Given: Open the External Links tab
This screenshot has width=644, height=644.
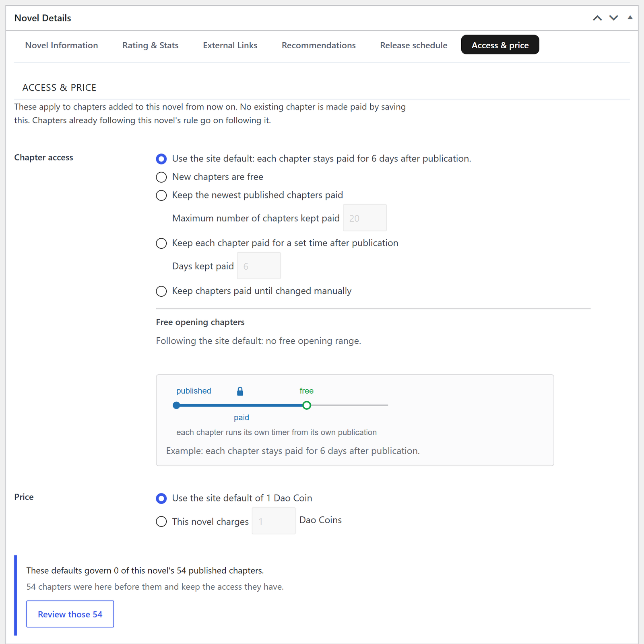Looking at the screenshot, I should pos(230,45).
